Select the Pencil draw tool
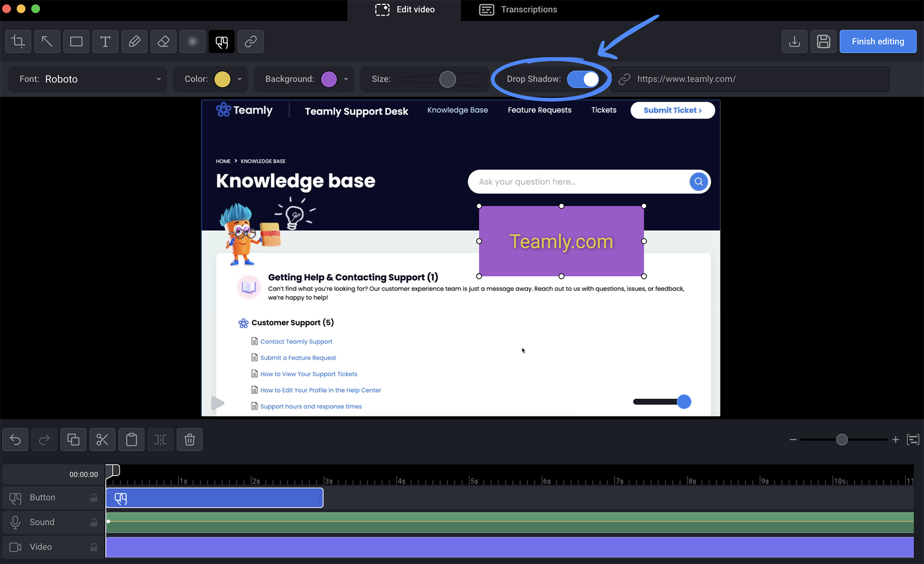 (x=134, y=41)
